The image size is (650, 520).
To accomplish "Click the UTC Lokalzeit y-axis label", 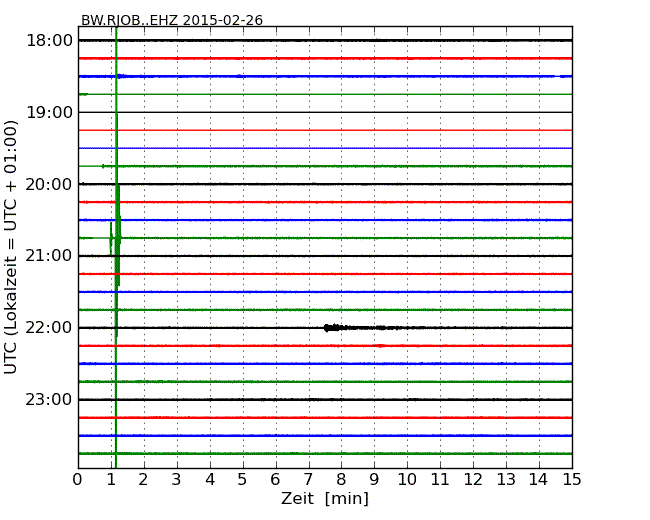I will [x=11, y=247].
